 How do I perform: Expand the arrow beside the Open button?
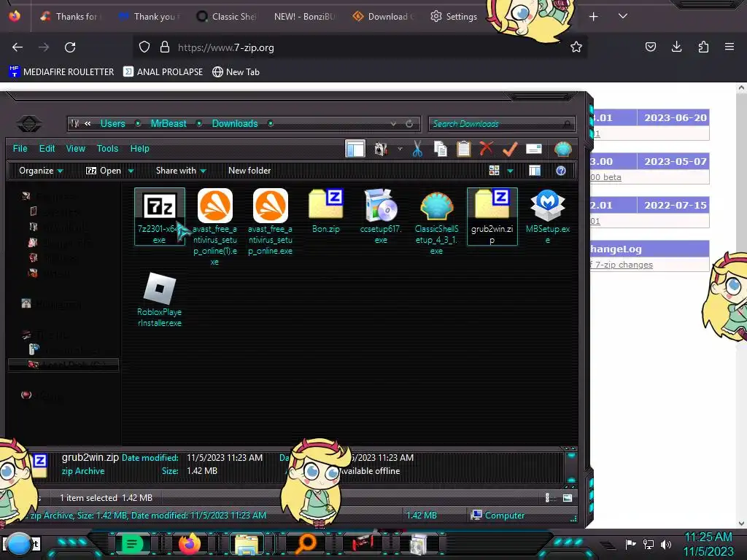click(131, 171)
